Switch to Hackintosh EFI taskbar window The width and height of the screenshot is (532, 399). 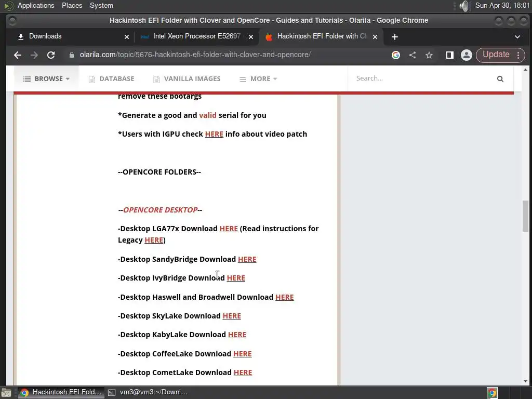pyautogui.click(x=61, y=392)
